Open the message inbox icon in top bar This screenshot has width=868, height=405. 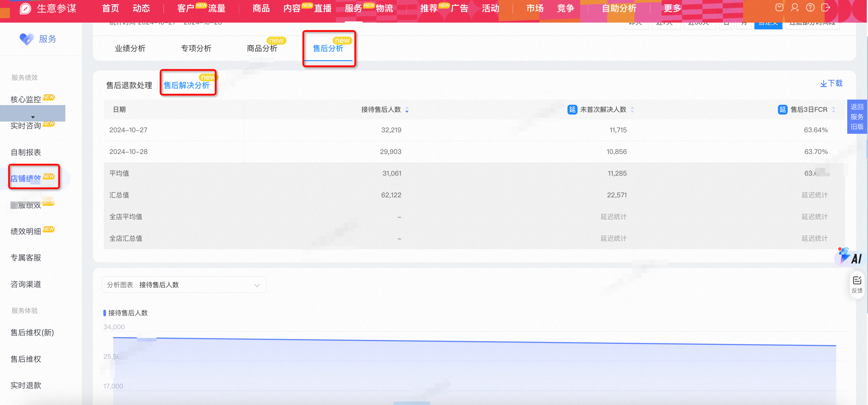(779, 7)
